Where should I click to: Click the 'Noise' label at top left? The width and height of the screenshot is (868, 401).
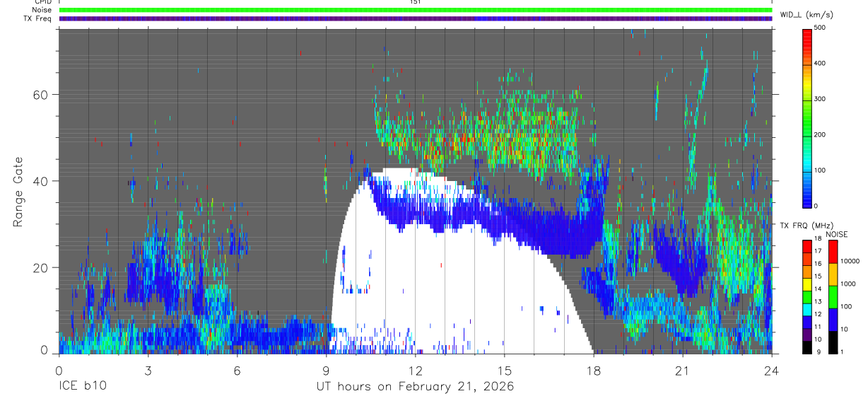[x=42, y=10]
